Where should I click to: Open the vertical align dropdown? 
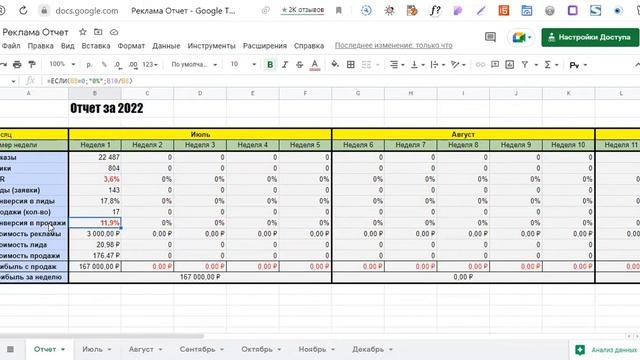(x=417, y=64)
